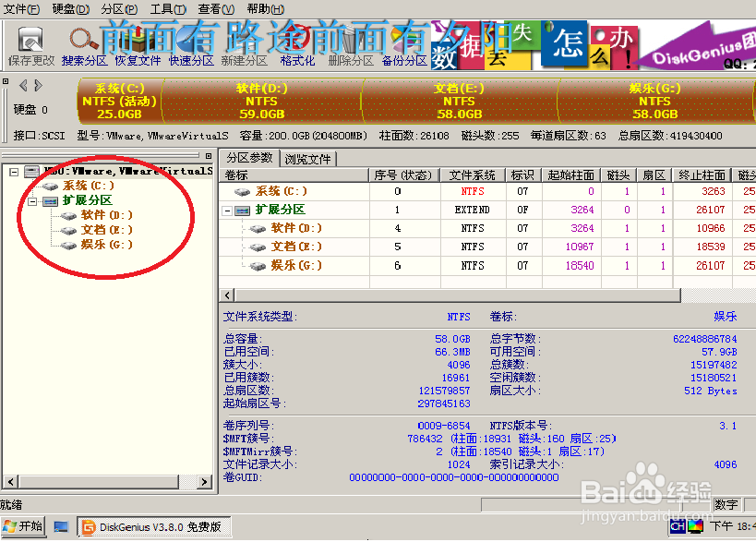The height and width of the screenshot is (542, 756).
Task: Open the 工具(T) menu
Action: [168, 8]
